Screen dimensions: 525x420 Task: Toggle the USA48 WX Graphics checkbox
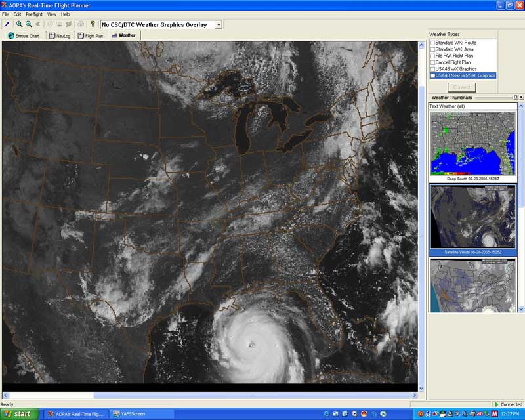[432, 69]
